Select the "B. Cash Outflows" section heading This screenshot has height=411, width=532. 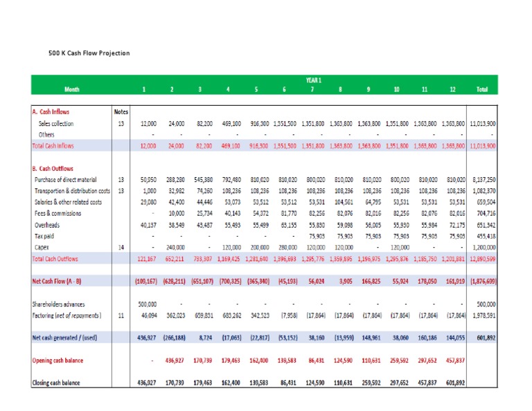click(x=53, y=169)
